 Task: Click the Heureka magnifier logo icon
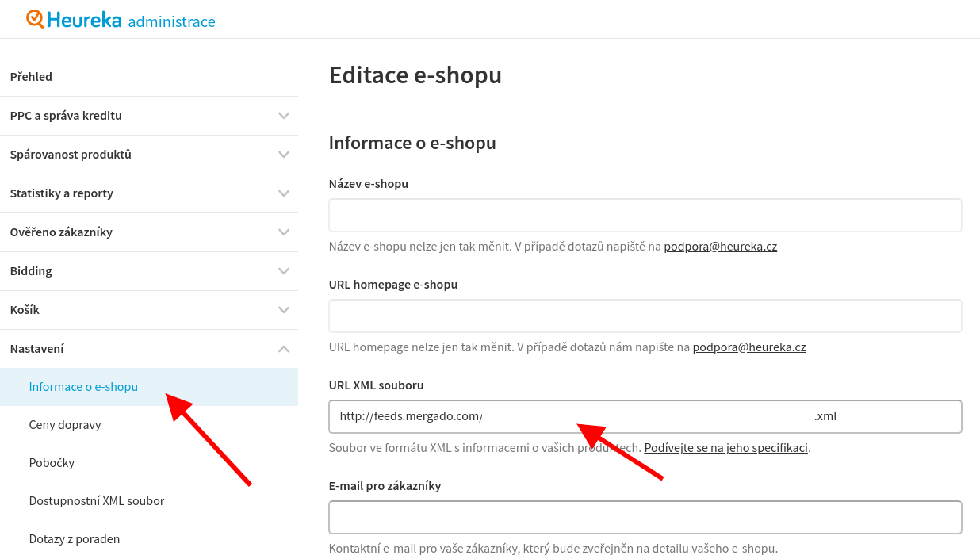[x=35, y=19]
